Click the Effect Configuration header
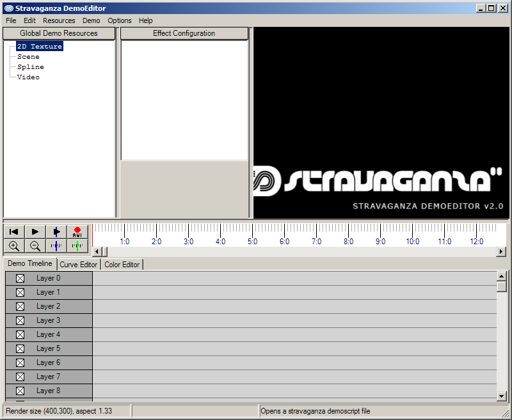The width and height of the screenshot is (512, 420). click(x=184, y=33)
